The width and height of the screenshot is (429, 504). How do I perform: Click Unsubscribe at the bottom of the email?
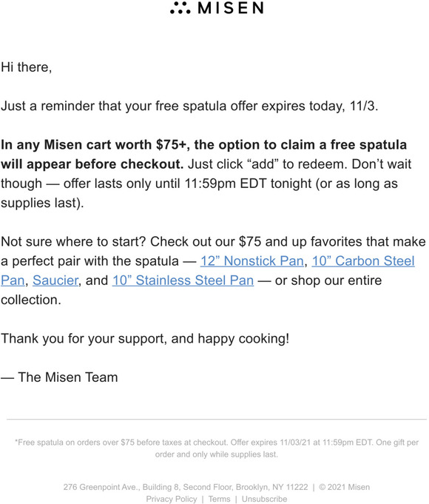[x=264, y=499]
